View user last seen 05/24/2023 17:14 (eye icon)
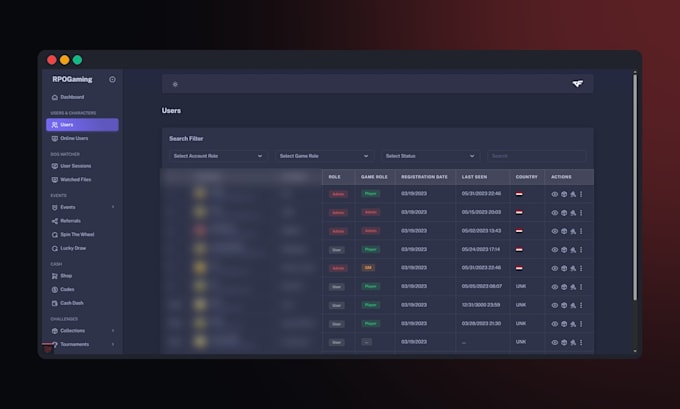The width and height of the screenshot is (680, 409). tap(555, 250)
